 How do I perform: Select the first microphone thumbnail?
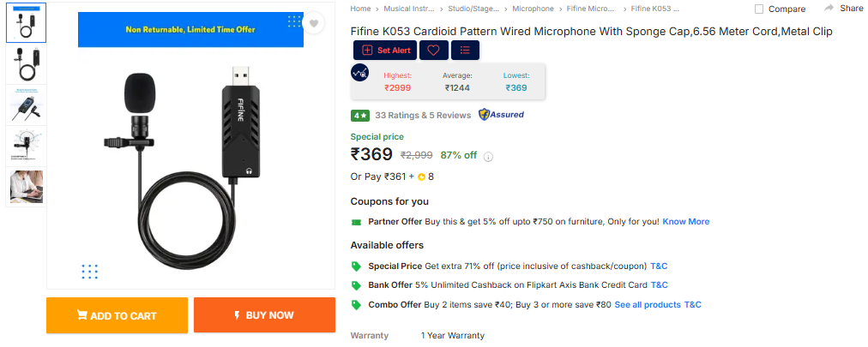(26, 24)
